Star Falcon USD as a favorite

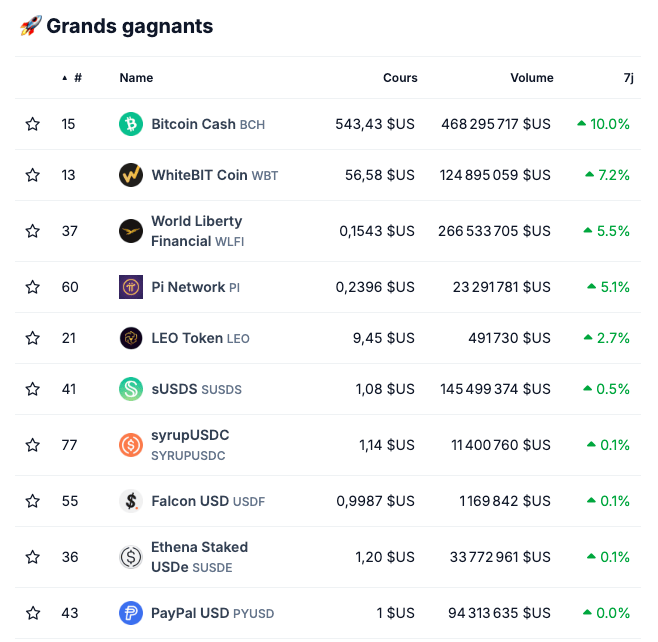tap(33, 501)
